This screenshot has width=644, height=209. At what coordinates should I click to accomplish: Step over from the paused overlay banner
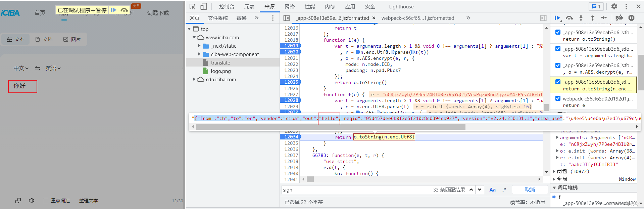tap(124, 10)
